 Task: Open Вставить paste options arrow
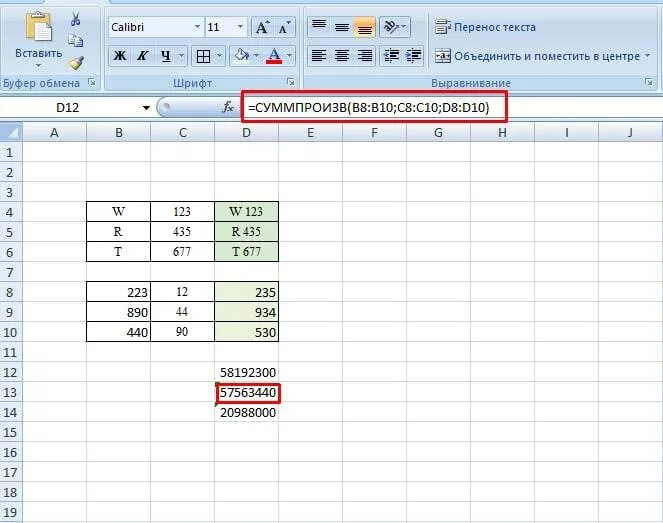tap(38, 66)
